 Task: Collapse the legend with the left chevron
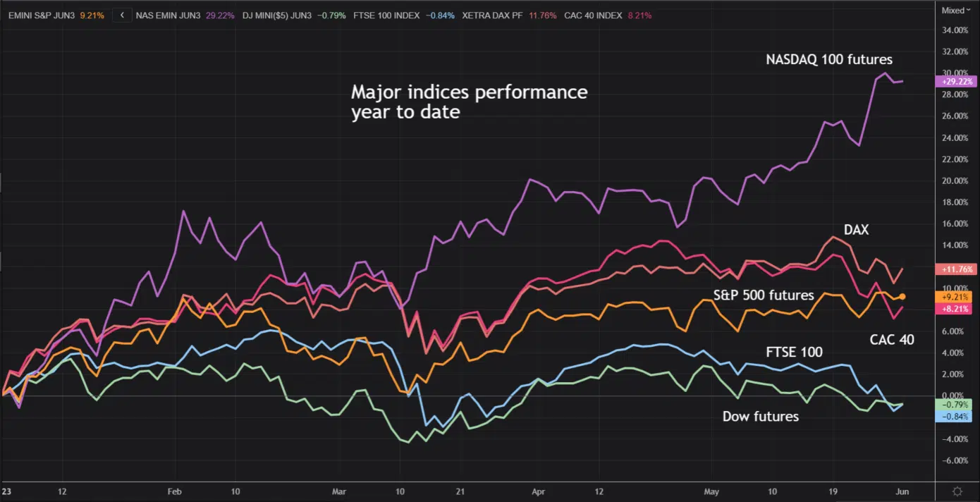click(x=122, y=15)
